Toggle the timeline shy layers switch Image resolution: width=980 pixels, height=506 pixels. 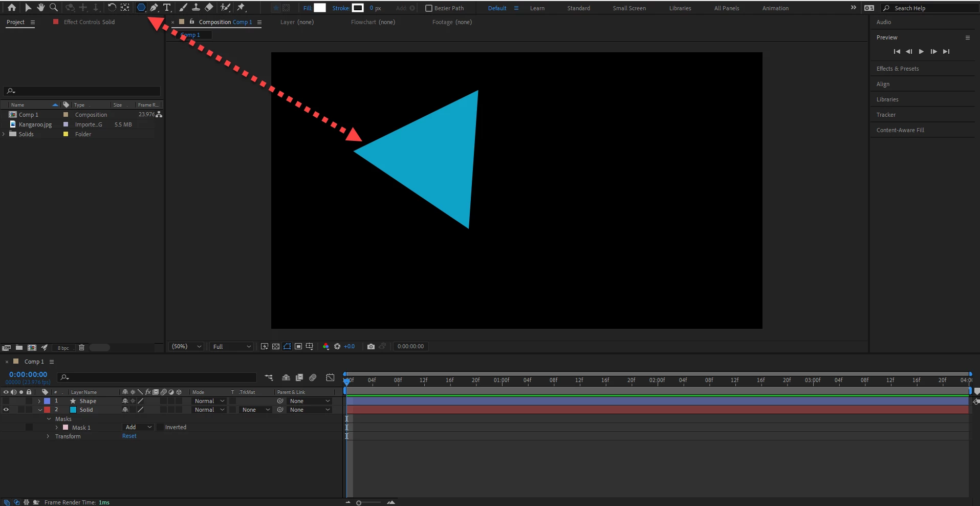(286, 378)
